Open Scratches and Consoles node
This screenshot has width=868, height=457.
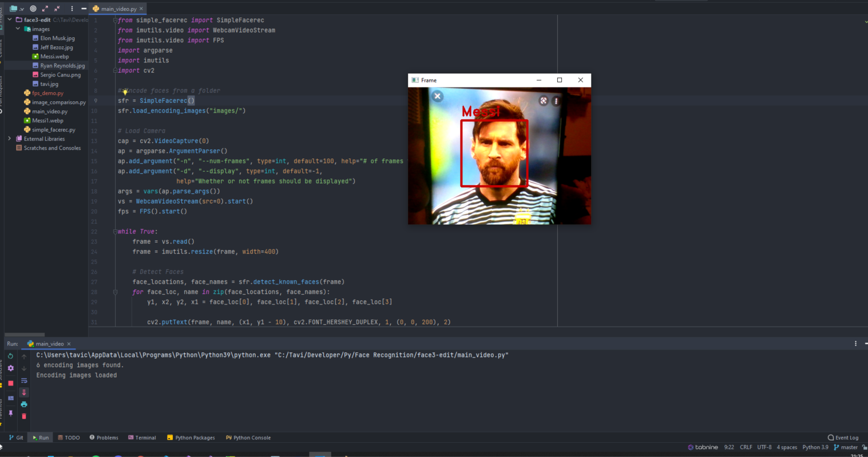tap(48, 148)
